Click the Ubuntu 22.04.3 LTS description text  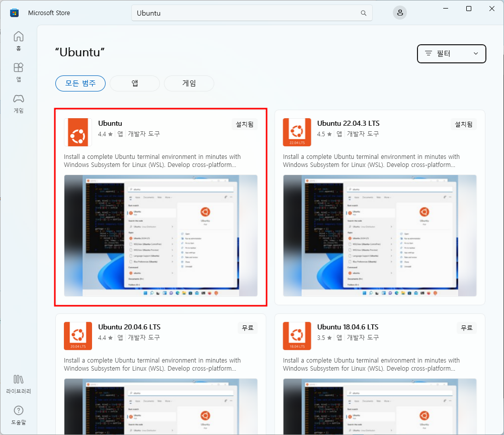point(371,160)
